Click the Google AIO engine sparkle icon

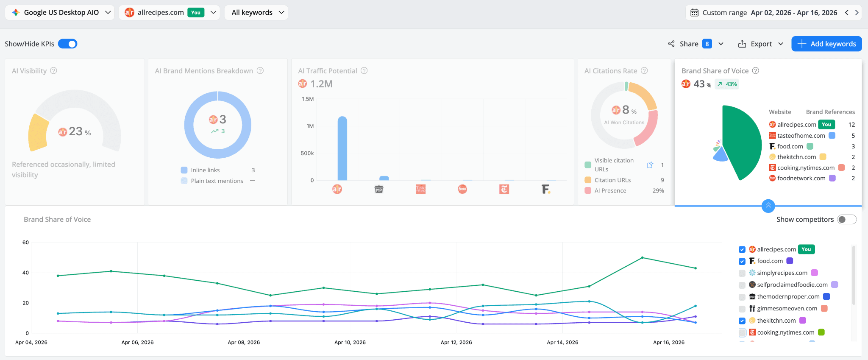pyautogui.click(x=16, y=12)
